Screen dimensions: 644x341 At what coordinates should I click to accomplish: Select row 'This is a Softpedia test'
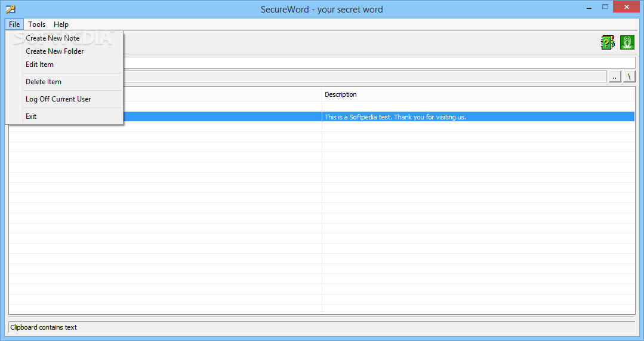point(322,116)
